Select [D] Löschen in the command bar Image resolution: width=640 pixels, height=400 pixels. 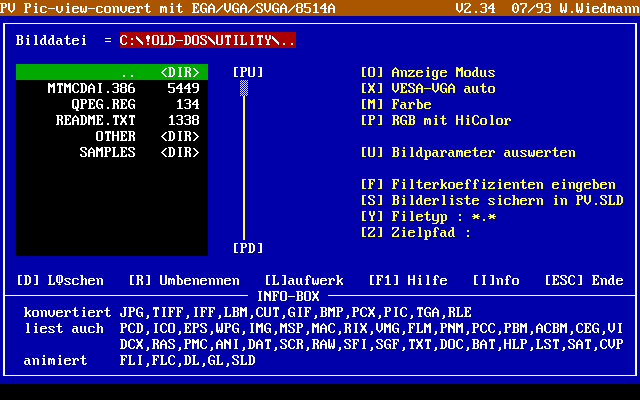click(x=63, y=280)
